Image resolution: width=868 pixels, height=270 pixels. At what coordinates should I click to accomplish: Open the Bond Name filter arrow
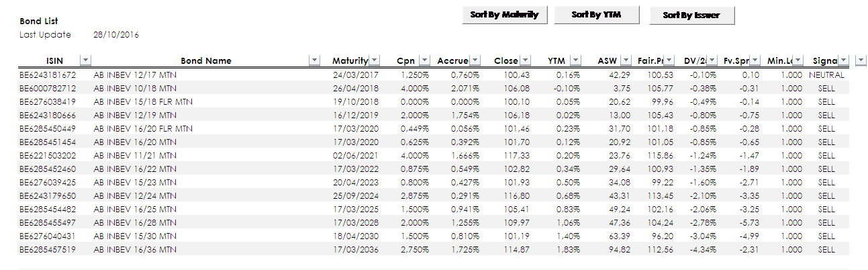[x=314, y=61]
